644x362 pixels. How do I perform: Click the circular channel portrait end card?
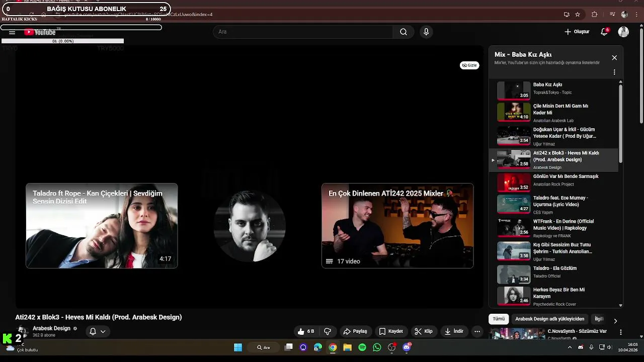(x=250, y=226)
